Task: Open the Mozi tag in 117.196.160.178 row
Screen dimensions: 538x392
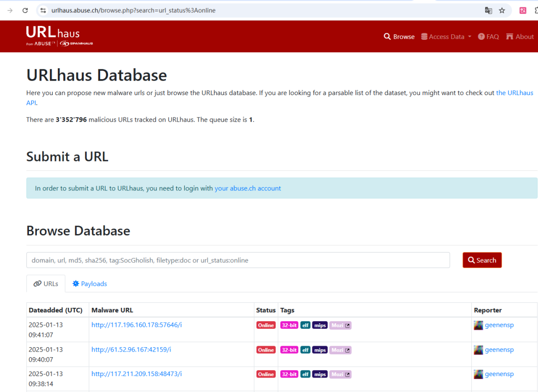Action: [340, 325]
